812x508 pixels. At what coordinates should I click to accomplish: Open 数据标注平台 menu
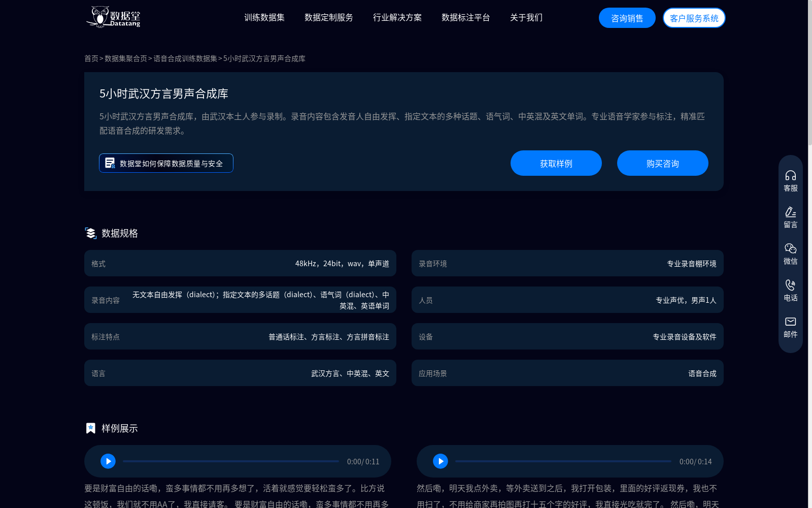click(466, 18)
